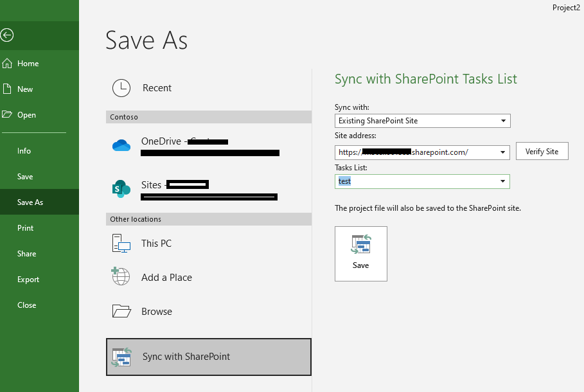Click the Open folder icon in sidebar

tap(6, 114)
